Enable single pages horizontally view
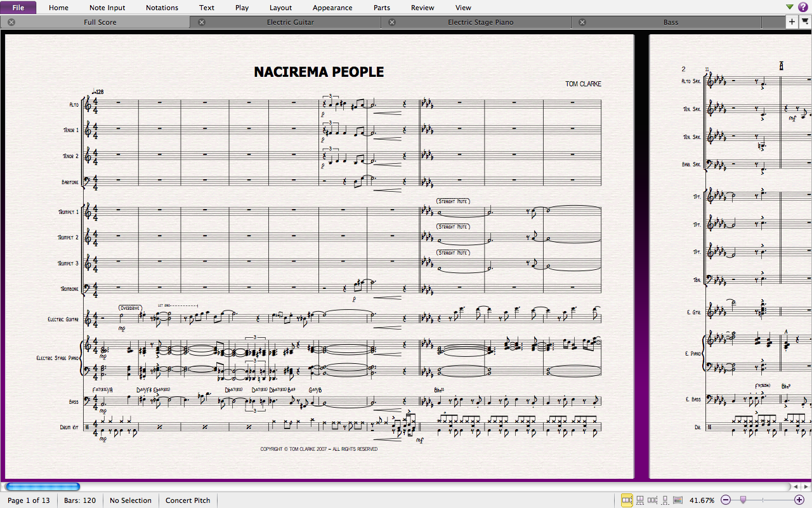Viewport: 812px width, 508px height. click(x=652, y=500)
